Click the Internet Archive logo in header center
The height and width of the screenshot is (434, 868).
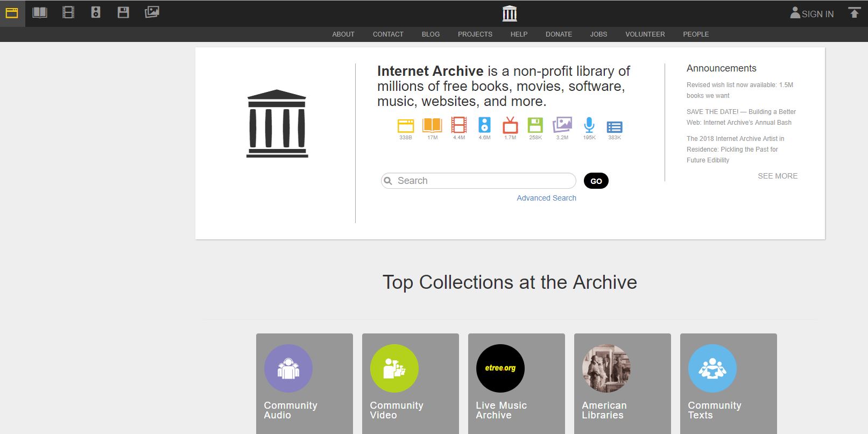click(x=509, y=13)
